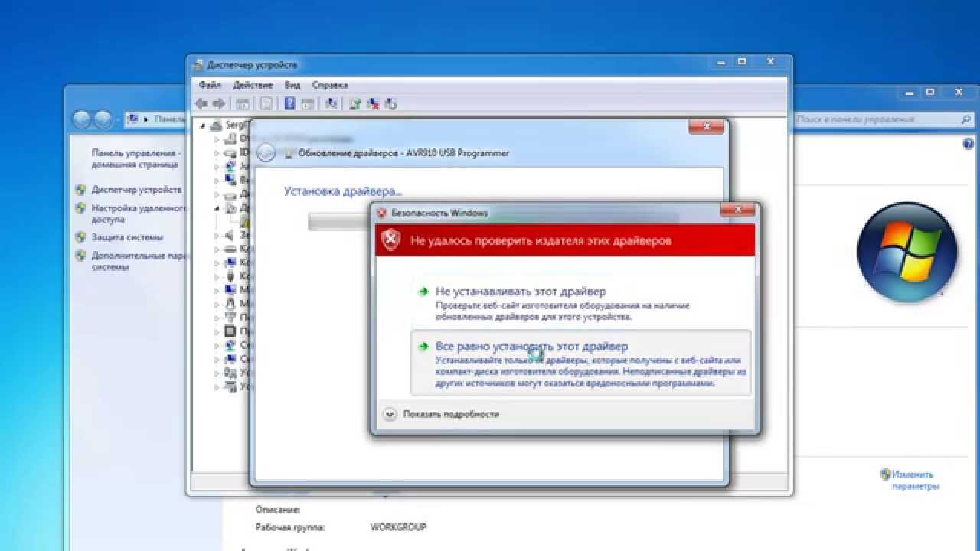Go to Панель управления домашняя страница
The height and width of the screenshot is (551, 980).
(x=136, y=158)
